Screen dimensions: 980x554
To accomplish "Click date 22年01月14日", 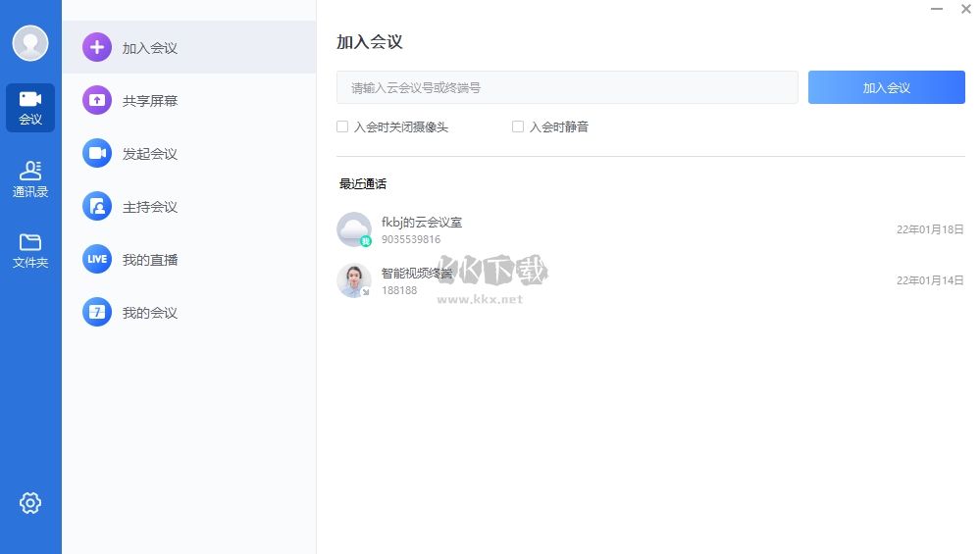I will pos(930,280).
